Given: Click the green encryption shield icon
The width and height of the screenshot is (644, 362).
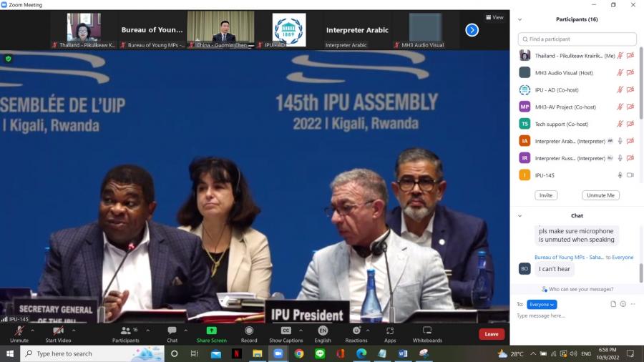Looking at the screenshot, I should [9, 59].
